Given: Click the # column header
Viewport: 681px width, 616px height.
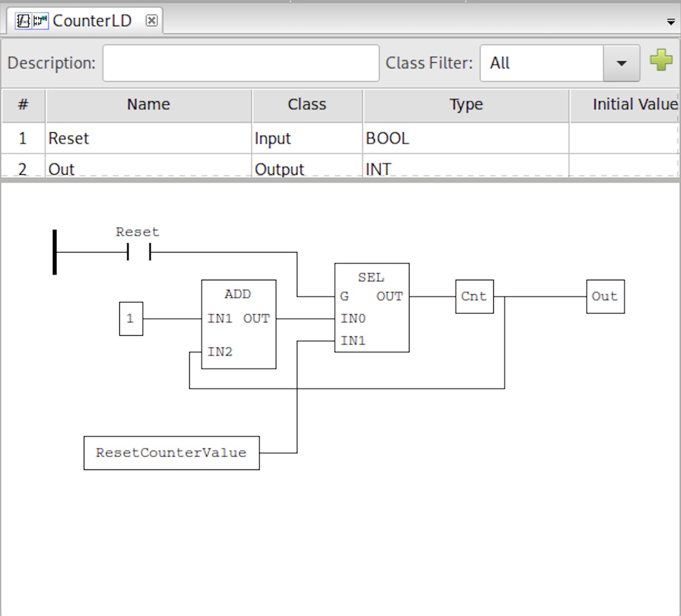Looking at the screenshot, I should 23,104.
